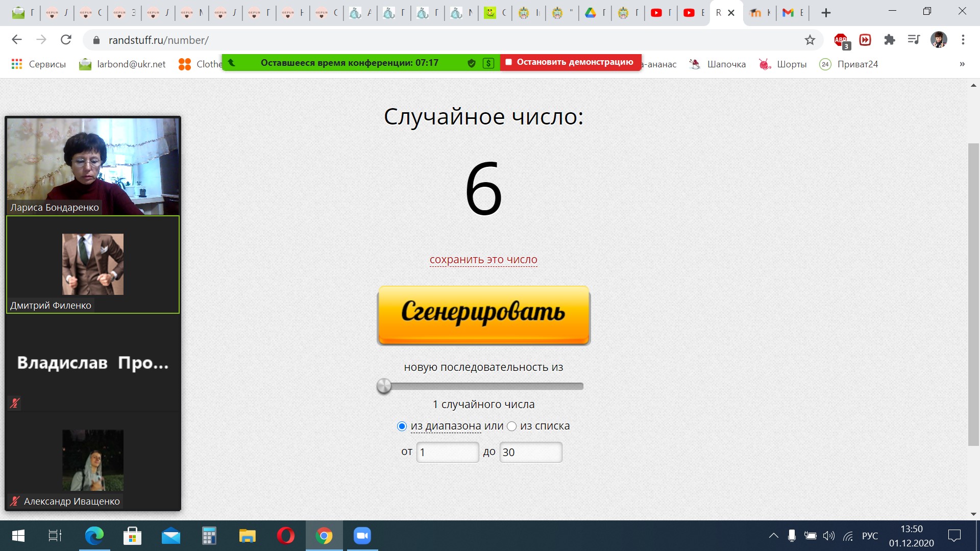
Task: Select the 'из диапазона' radio button
Action: click(x=402, y=427)
